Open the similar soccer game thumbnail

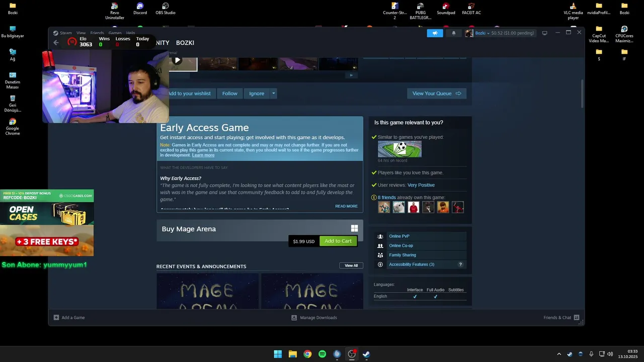coord(400,149)
